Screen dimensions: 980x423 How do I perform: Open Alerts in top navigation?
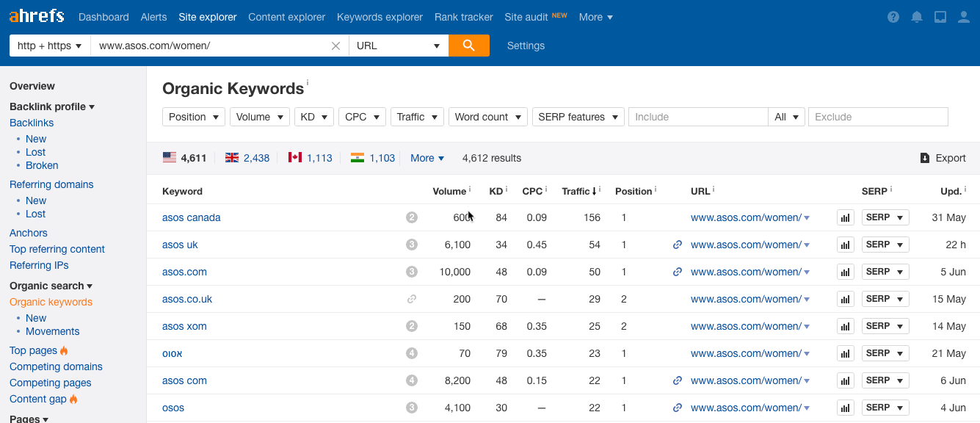point(153,17)
